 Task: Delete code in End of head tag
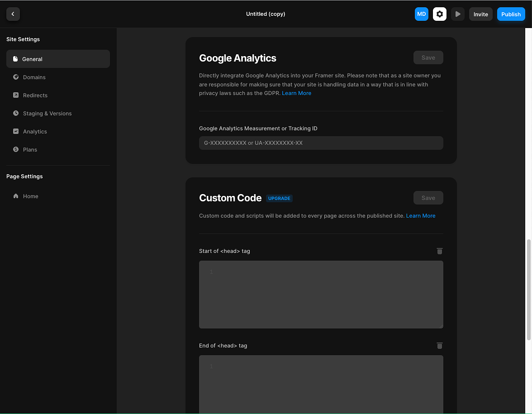439,346
